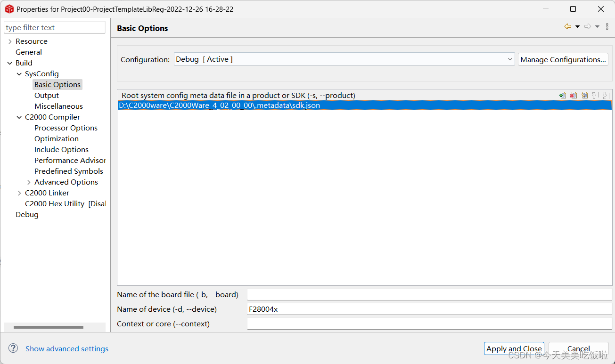Click the Context or core input field
Viewport: 615px width, 364px height.
(429, 324)
